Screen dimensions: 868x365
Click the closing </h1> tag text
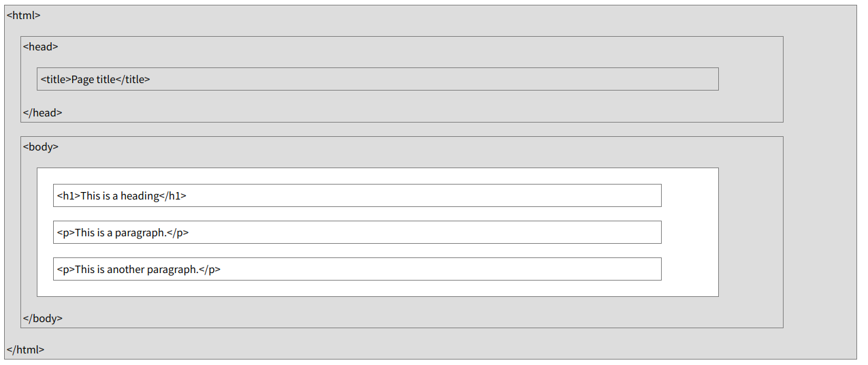[x=173, y=195]
